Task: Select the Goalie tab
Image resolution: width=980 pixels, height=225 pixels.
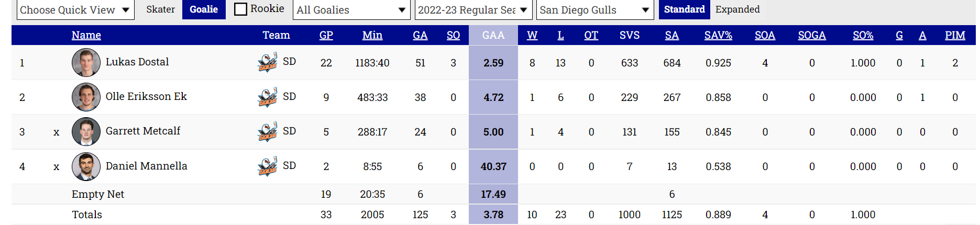Action: [204, 9]
